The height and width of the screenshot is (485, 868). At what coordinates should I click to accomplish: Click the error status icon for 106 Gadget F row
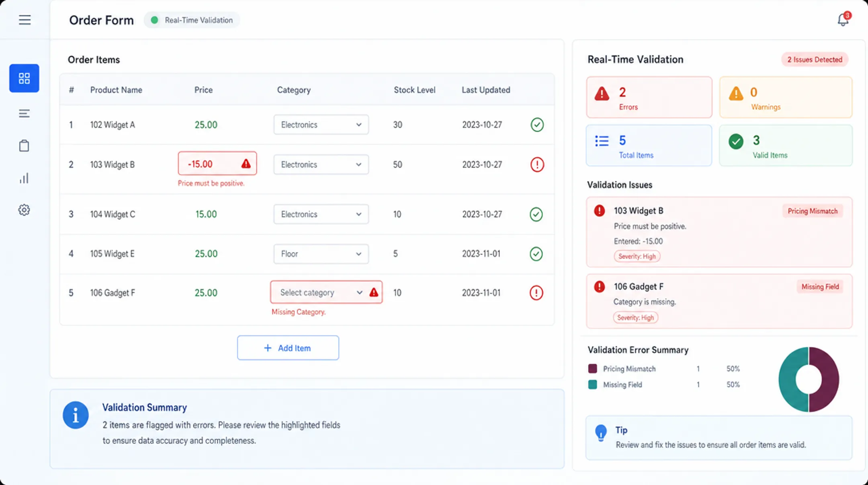pos(536,293)
